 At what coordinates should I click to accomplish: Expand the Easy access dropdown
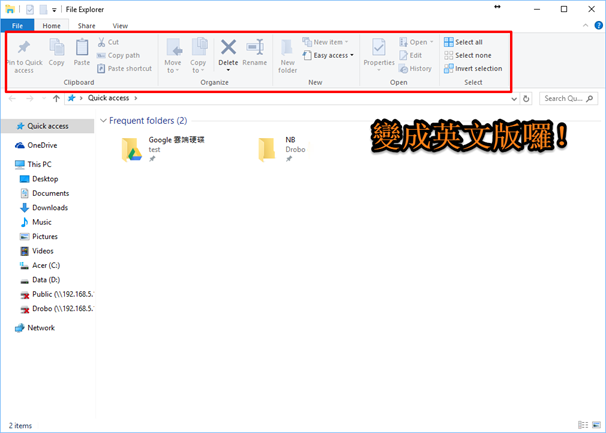332,56
